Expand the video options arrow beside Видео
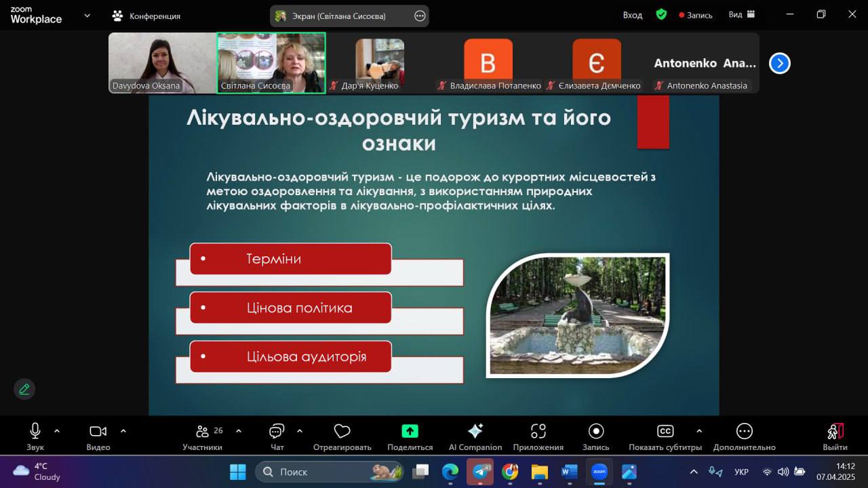 coord(123,431)
